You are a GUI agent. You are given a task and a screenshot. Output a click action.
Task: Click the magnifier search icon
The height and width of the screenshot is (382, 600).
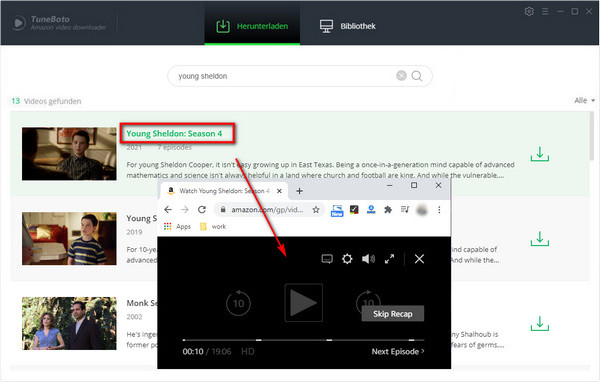click(x=417, y=76)
